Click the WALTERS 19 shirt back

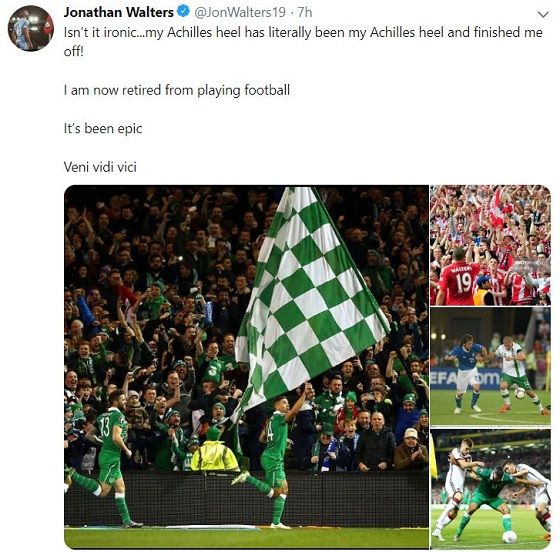click(459, 284)
